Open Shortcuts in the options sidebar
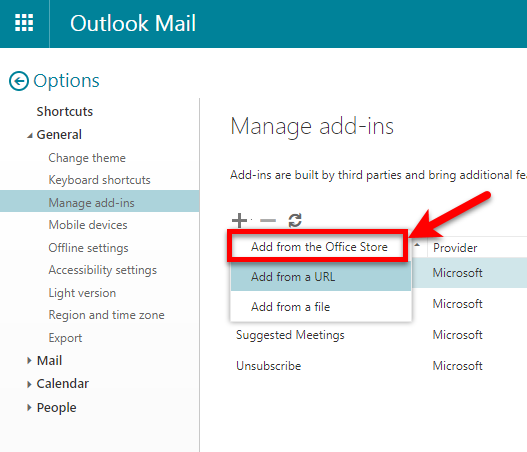This screenshot has height=452, width=527. point(65,112)
